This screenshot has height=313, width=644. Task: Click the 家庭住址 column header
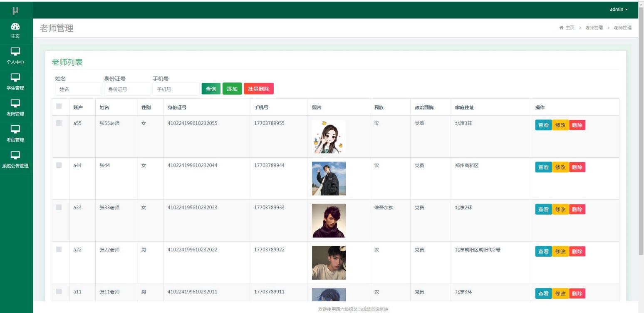click(x=464, y=107)
